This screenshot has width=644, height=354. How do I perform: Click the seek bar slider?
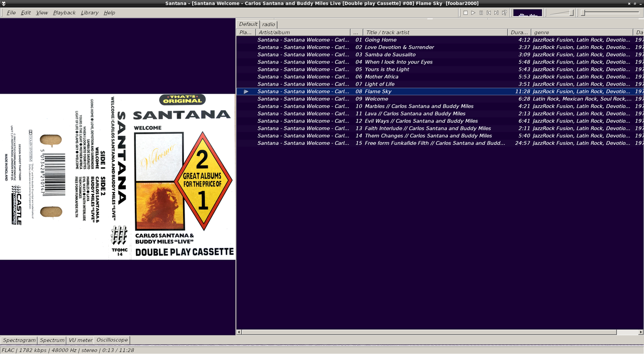[x=611, y=13]
